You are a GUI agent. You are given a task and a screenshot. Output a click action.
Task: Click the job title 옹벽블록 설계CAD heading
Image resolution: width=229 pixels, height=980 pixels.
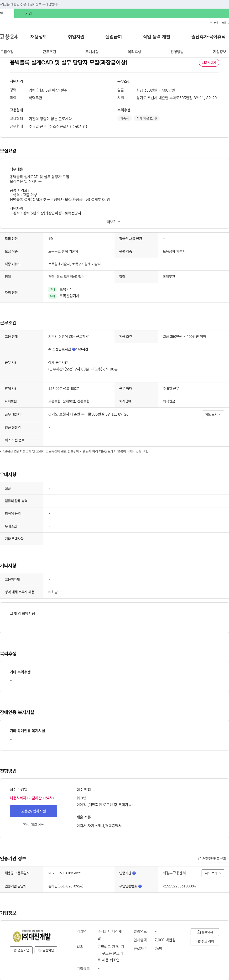pos(68,63)
